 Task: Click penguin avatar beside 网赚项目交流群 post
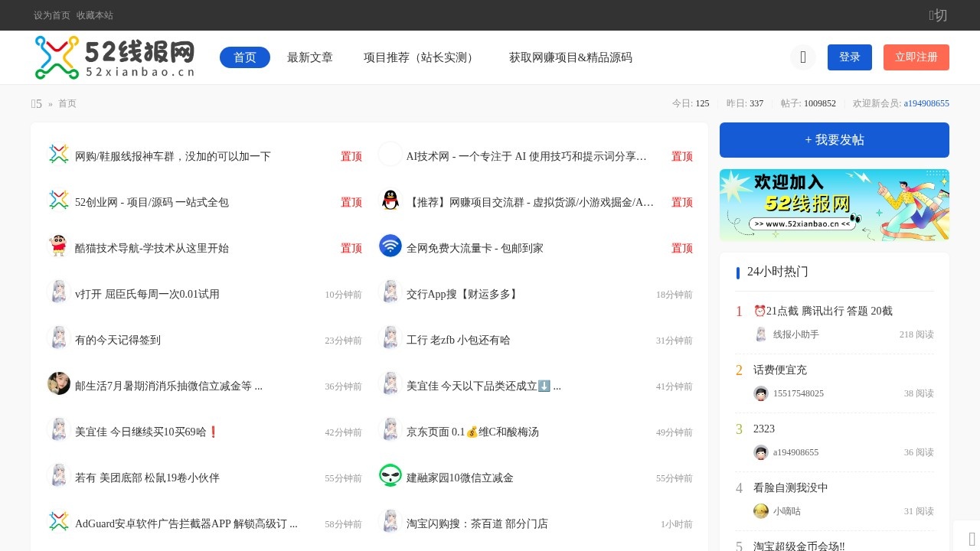coord(390,200)
